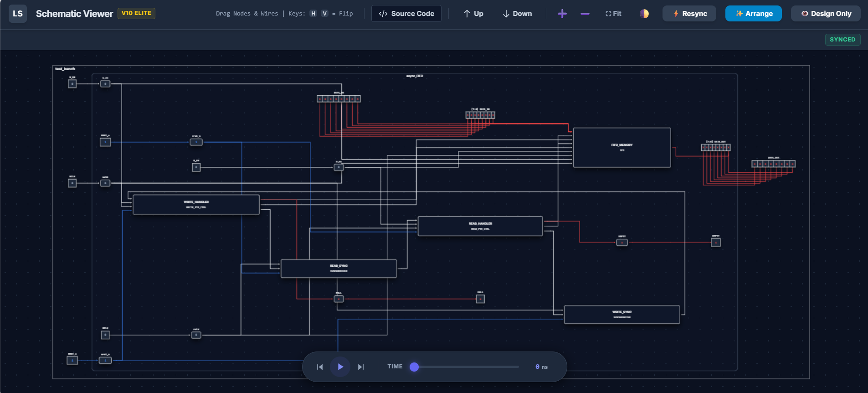Select the inner wclk pin in async_FIFO
Viewport: 868px width, 393px height.
point(105,183)
